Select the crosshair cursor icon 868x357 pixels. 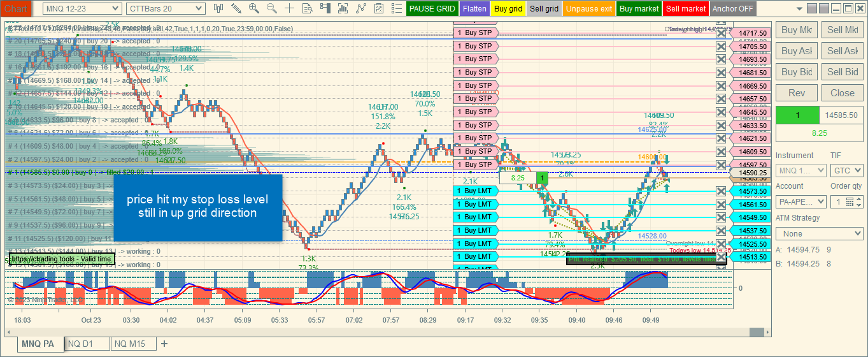point(290,8)
